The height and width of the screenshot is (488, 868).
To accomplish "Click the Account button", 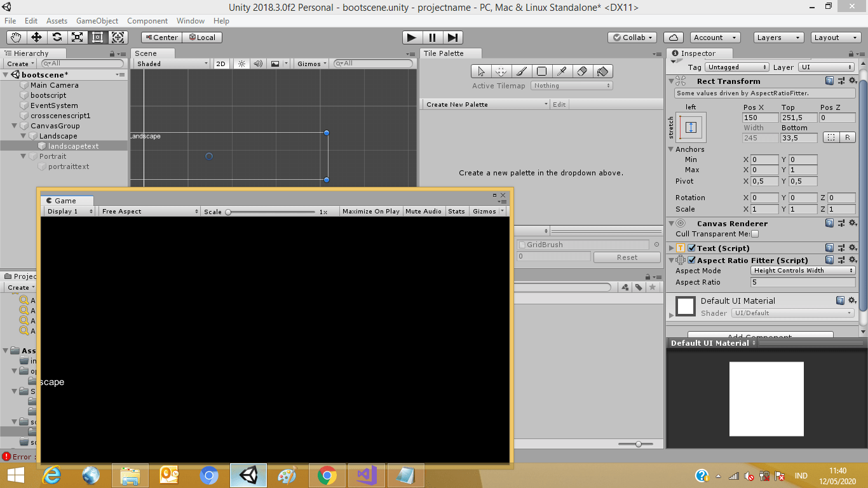I will (x=715, y=37).
